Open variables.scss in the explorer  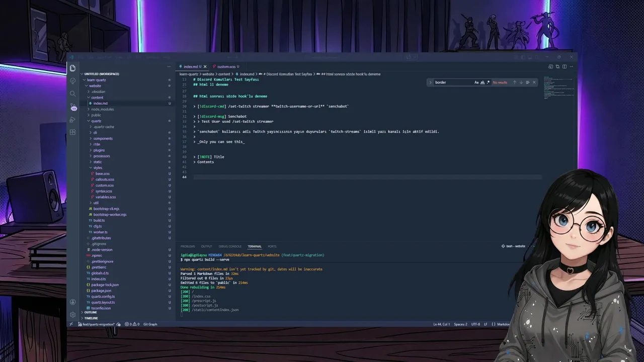pyautogui.click(x=105, y=197)
